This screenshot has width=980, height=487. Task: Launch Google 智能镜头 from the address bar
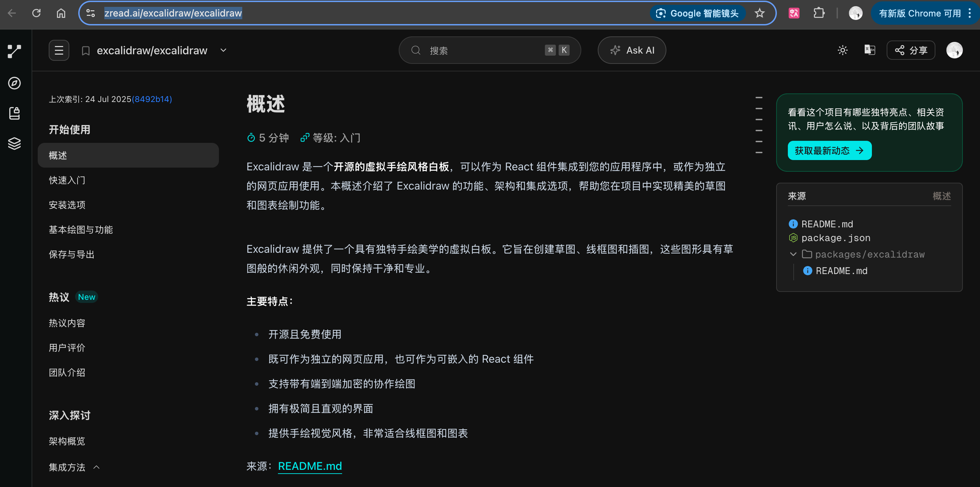pos(697,13)
